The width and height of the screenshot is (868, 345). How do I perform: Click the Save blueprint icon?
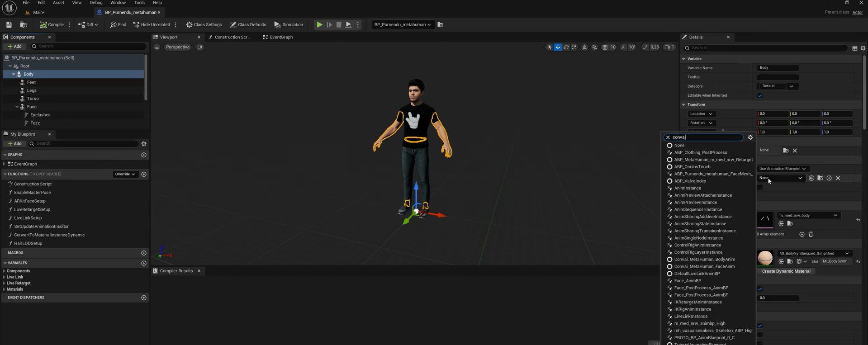click(x=9, y=25)
